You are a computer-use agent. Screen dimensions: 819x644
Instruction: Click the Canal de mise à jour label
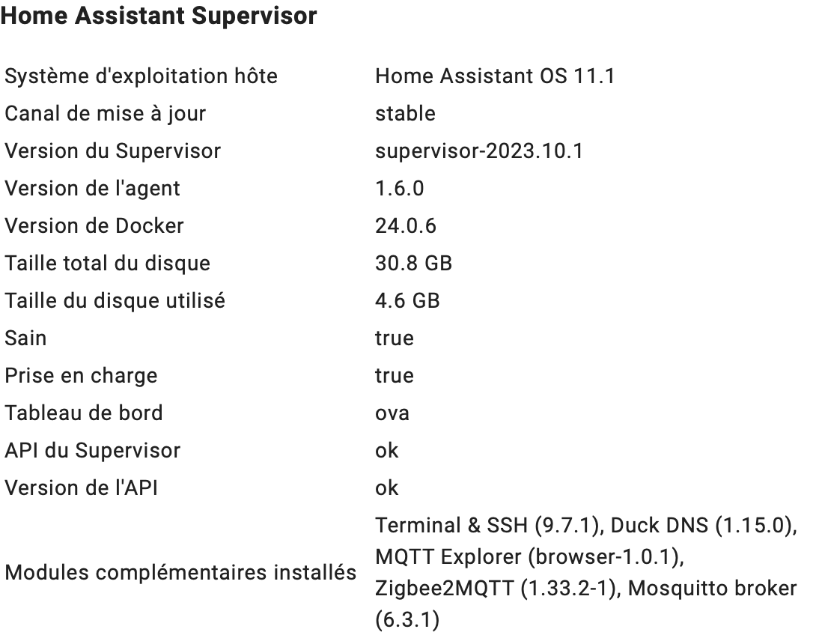pyautogui.click(x=106, y=115)
